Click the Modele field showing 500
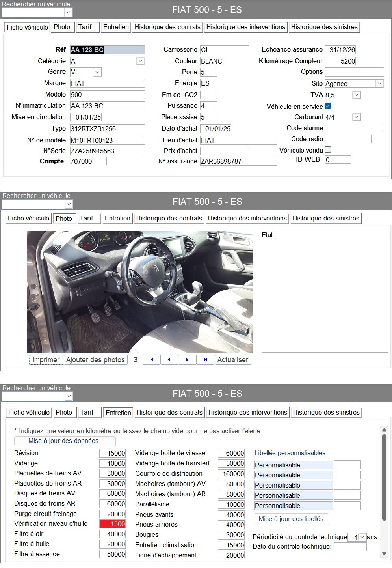The image size is (392, 568). click(108, 95)
